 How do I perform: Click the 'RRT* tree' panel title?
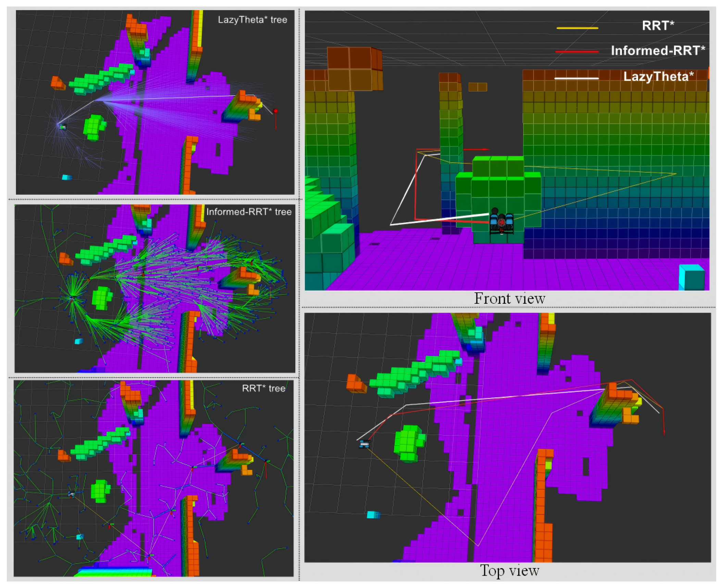[x=263, y=388]
